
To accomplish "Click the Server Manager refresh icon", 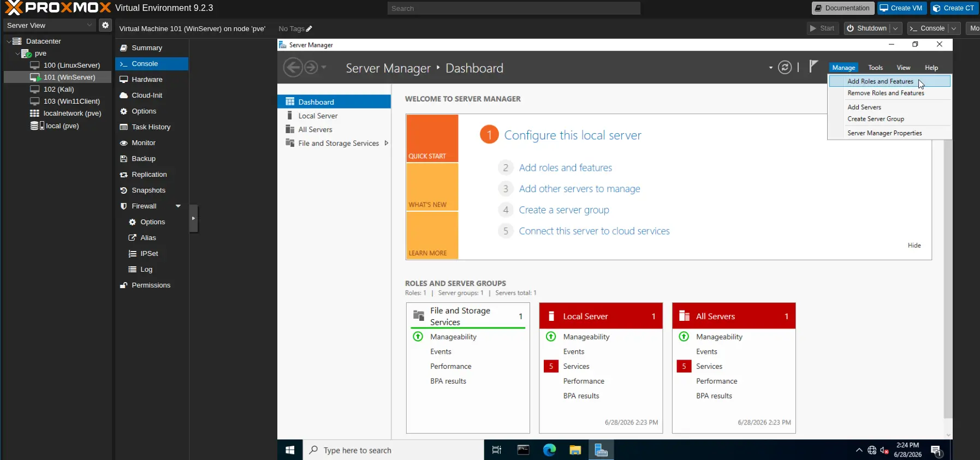I will [785, 68].
